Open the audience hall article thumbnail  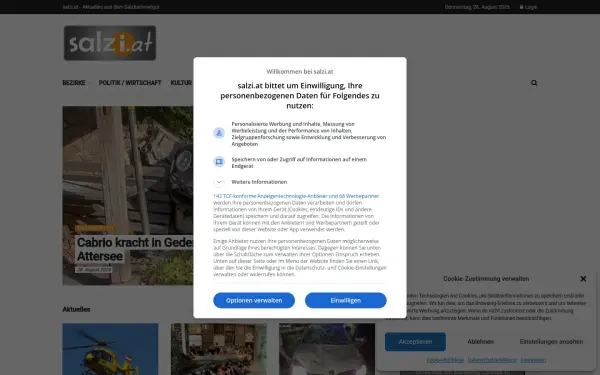click(218, 349)
